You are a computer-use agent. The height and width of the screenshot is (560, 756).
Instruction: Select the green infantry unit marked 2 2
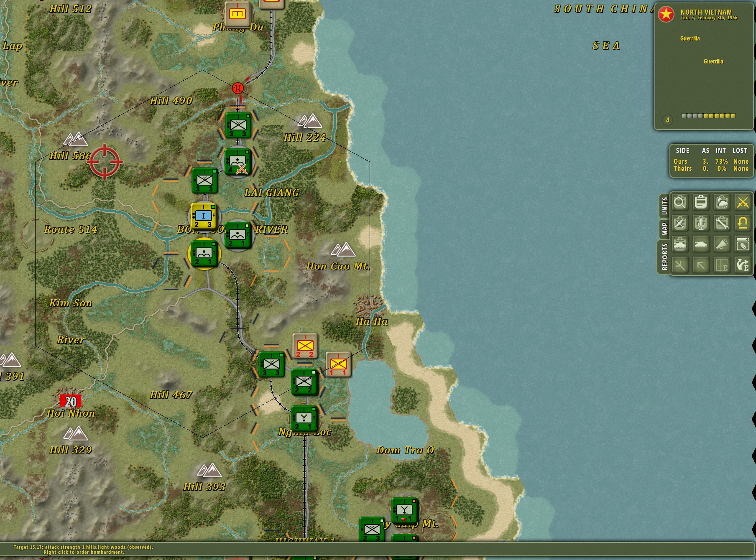(304, 382)
